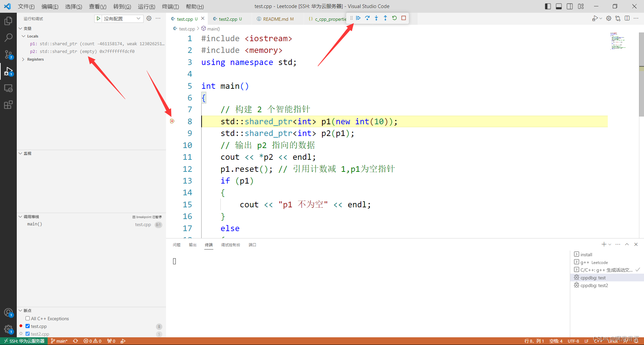Screen dimensions: 644x345
Task: Start debugging with the green play button
Action: point(98,18)
